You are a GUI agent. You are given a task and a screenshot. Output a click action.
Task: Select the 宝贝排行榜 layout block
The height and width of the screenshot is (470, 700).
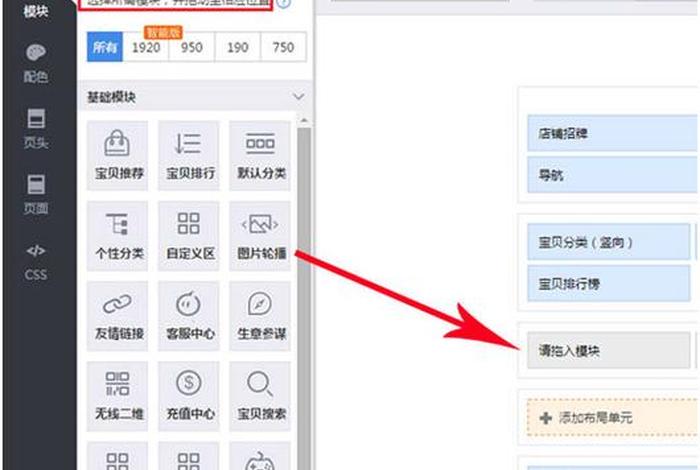[x=608, y=283]
